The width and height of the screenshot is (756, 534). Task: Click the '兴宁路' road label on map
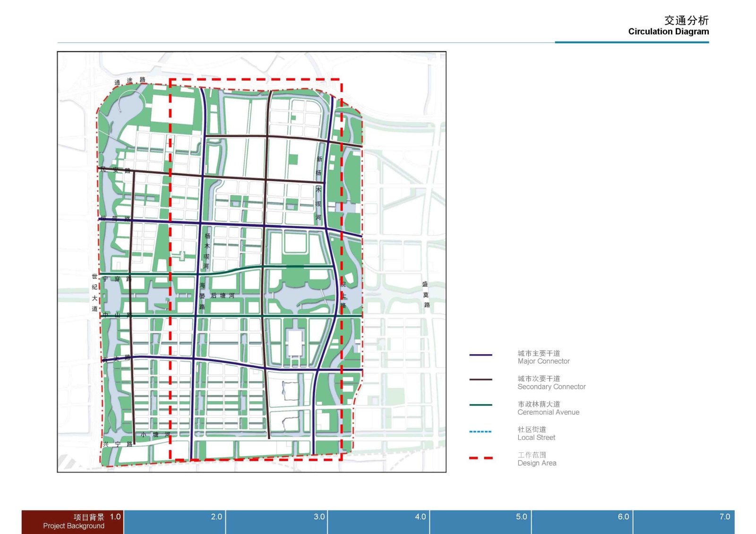pos(118,444)
